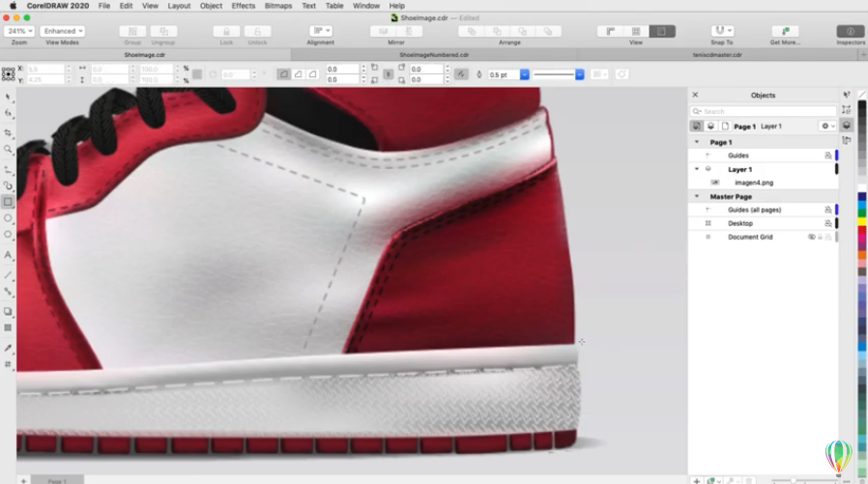This screenshot has width=868, height=484.
Task: Open the Alignment dropdown
Action: pyautogui.click(x=321, y=31)
